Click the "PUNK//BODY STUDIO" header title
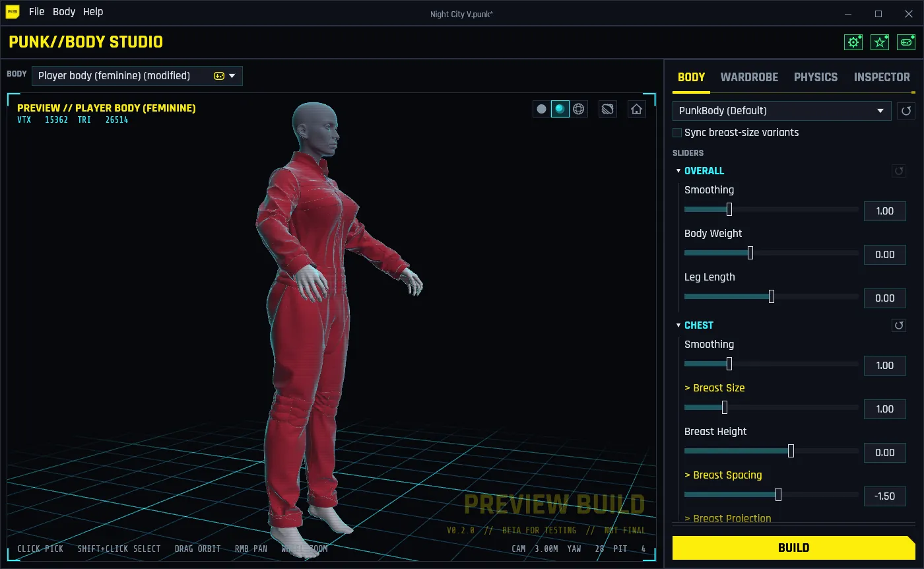Viewport: 924px width, 569px height. (86, 42)
